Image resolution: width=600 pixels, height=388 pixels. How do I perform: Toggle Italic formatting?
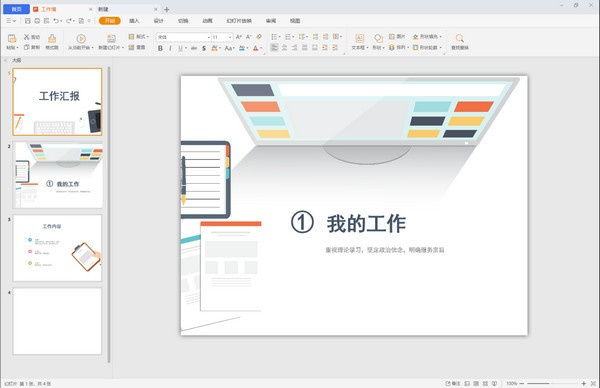pos(170,48)
